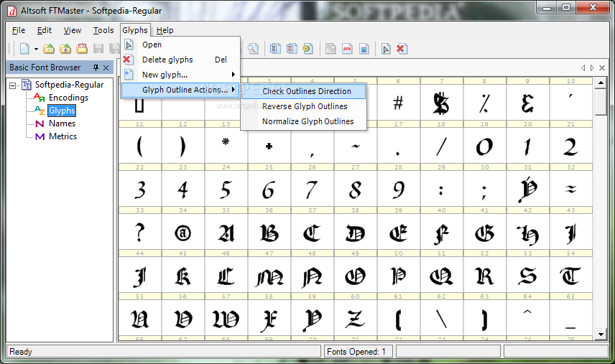Click the Delete glyphs red X menu icon
Image resolution: width=615 pixels, height=364 pixels.
[127, 59]
